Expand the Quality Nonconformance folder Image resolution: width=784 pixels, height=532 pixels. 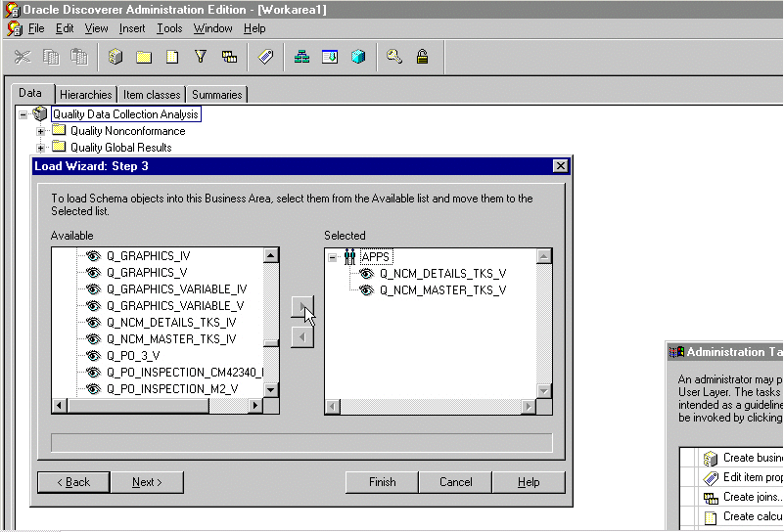40,131
